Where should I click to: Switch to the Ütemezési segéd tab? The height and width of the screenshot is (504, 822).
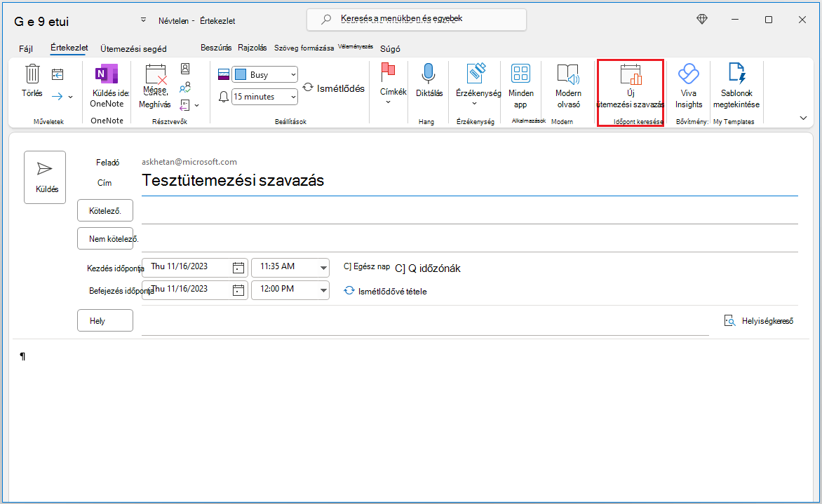point(133,49)
